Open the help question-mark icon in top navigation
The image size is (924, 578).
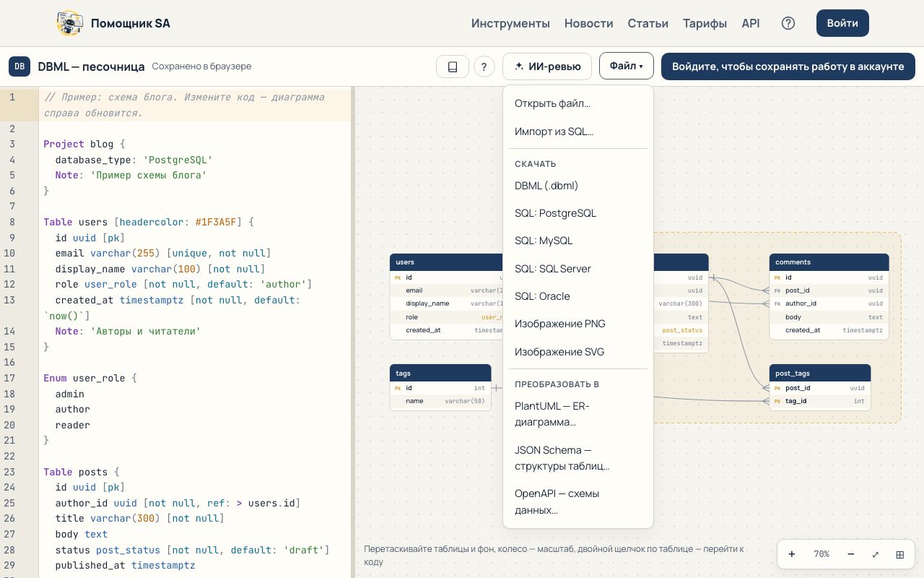(x=788, y=23)
